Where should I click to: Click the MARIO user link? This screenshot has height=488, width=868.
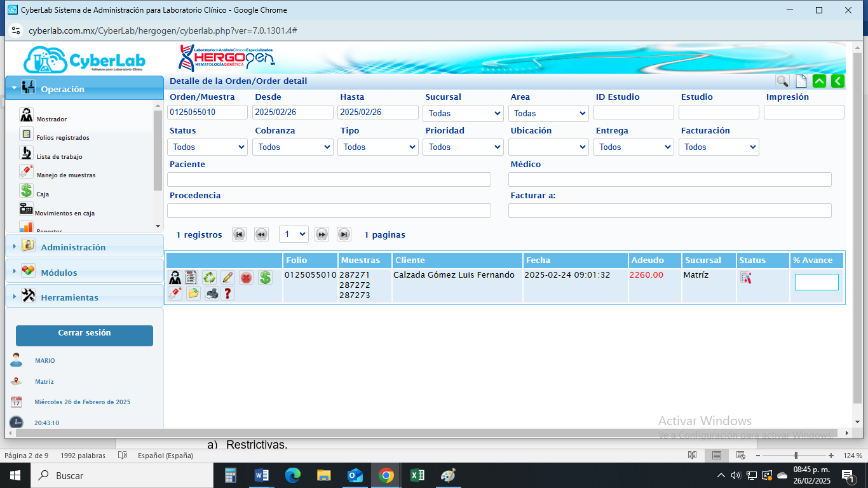(45, 360)
